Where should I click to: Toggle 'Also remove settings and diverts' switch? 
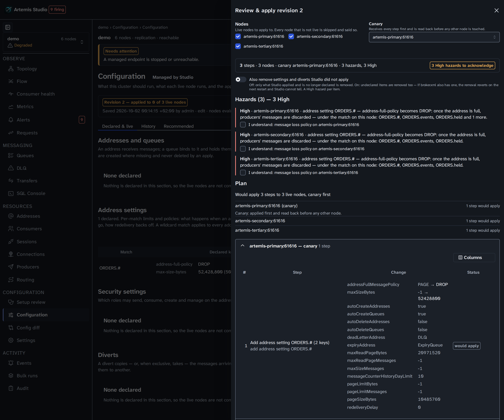(x=240, y=79)
